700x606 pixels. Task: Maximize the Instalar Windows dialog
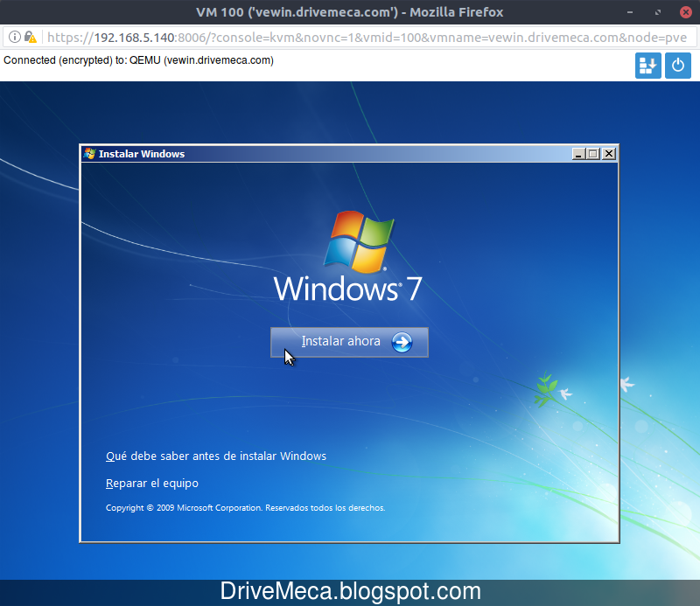(594, 154)
